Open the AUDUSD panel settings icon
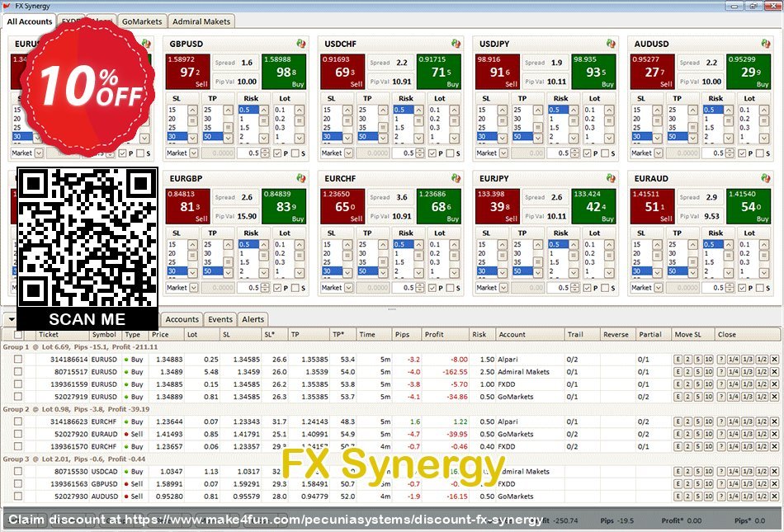Viewport: 784px width, 532px height. coord(766,44)
